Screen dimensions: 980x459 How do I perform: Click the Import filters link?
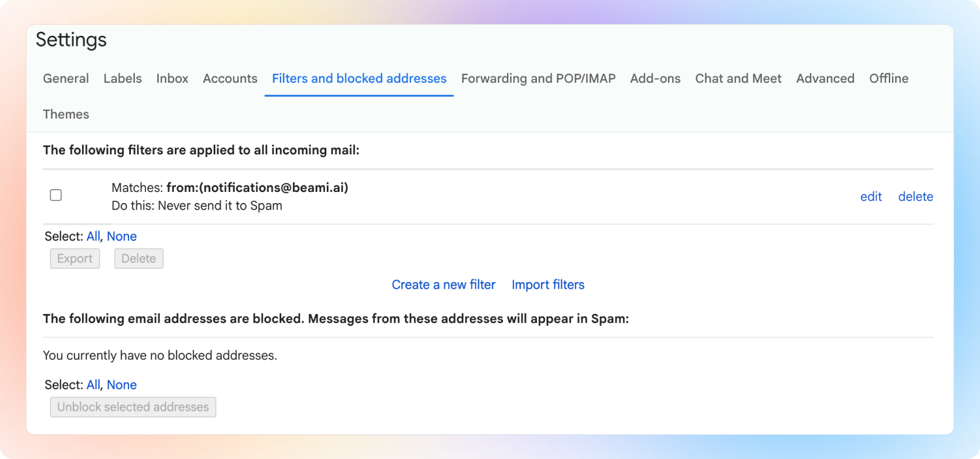pyautogui.click(x=548, y=285)
